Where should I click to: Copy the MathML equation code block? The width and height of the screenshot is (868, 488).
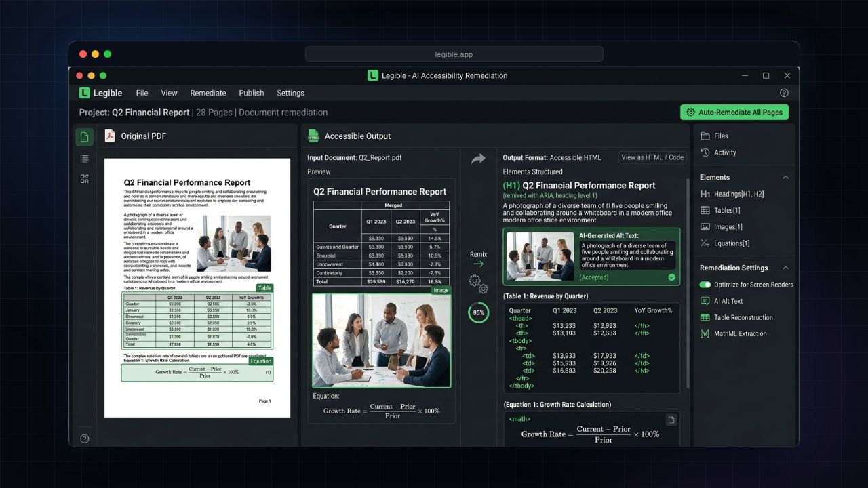(671, 420)
